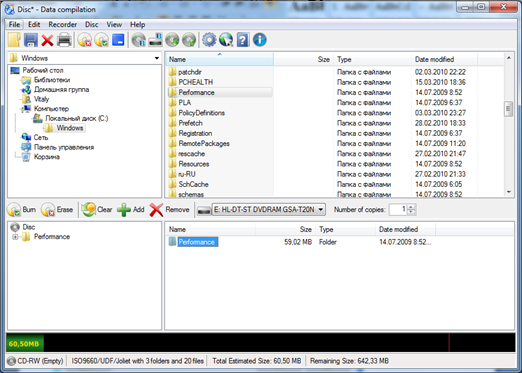Click the globe with cursor icon
Image resolution: width=522 pixels, height=373 pixels.
[226, 40]
